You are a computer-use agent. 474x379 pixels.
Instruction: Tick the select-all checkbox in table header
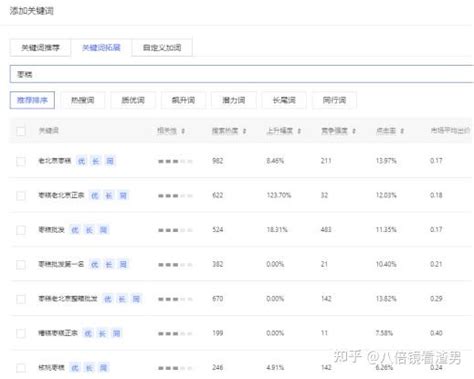point(21,131)
